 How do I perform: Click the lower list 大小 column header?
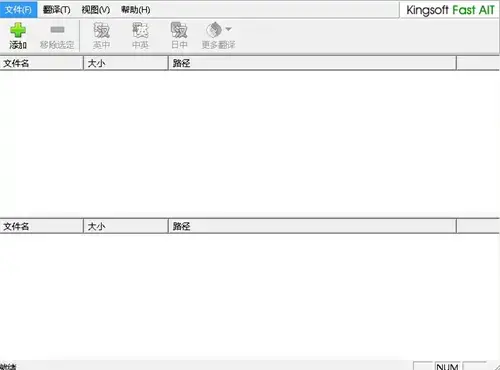pos(126,226)
